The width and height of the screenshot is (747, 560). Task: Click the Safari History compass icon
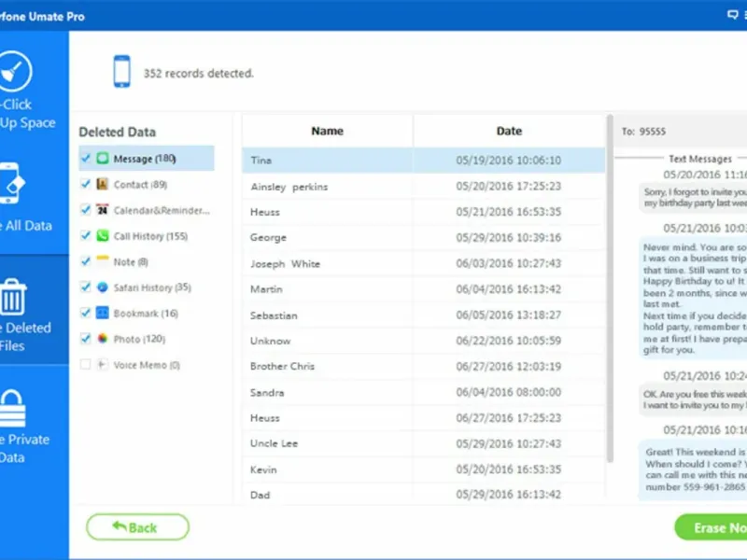click(x=103, y=287)
